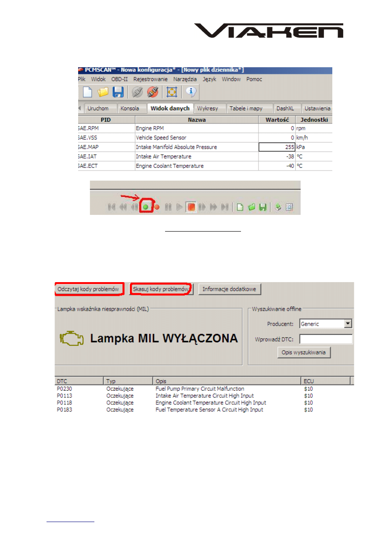Click the Wprowadź DTC input field
This screenshot has height=555, width=392.
(x=326, y=339)
